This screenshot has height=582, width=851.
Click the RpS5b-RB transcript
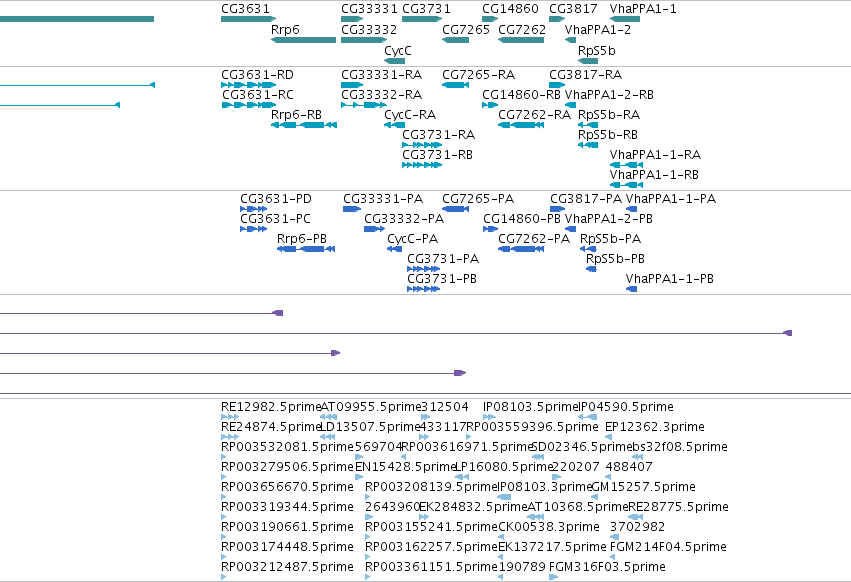[x=588, y=145]
